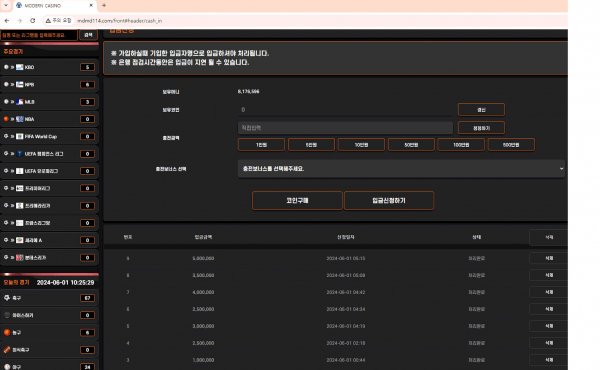Click the 코인구매 coin purchase button
Viewport: 600px width, 370px height.
click(x=297, y=200)
